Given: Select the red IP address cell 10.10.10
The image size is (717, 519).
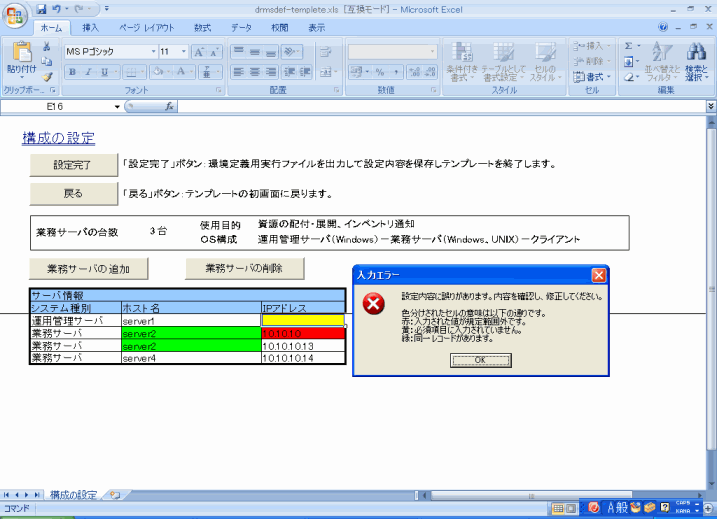Looking at the screenshot, I should coord(302,333).
